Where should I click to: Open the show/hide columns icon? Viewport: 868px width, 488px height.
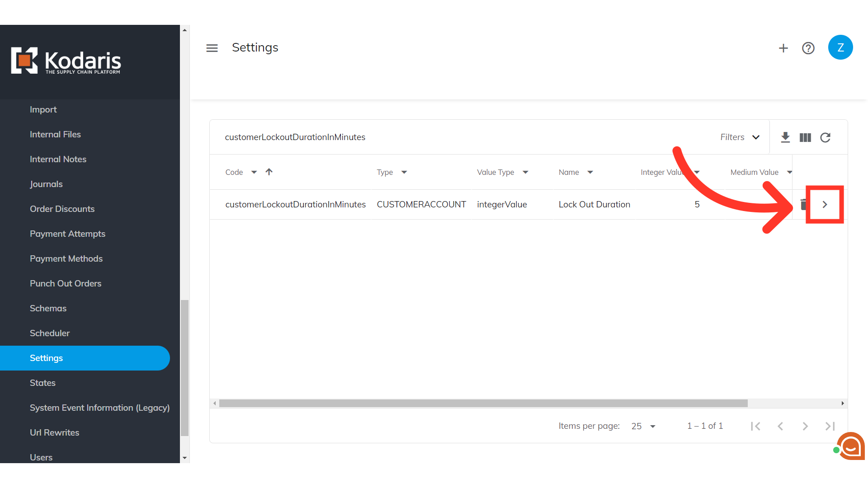805,137
